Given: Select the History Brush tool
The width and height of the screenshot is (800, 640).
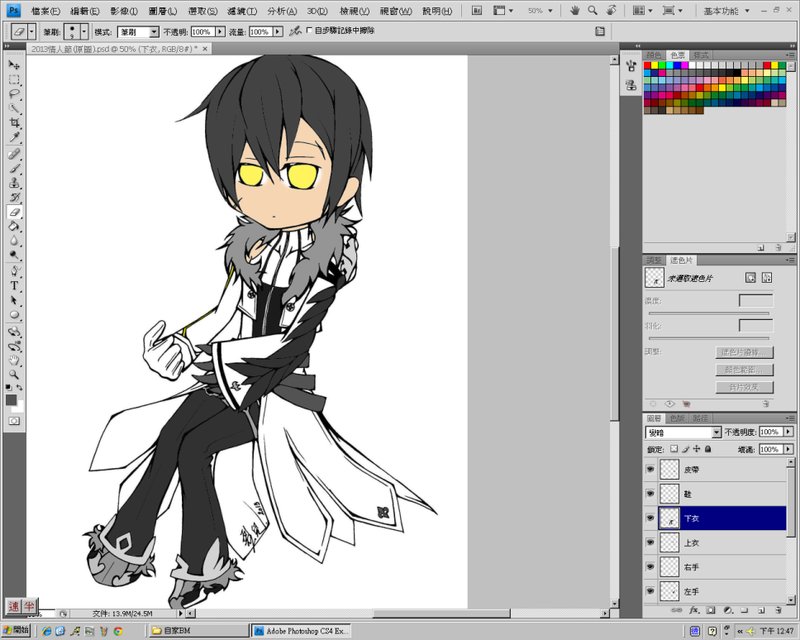Looking at the screenshot, I should [14, 198].
